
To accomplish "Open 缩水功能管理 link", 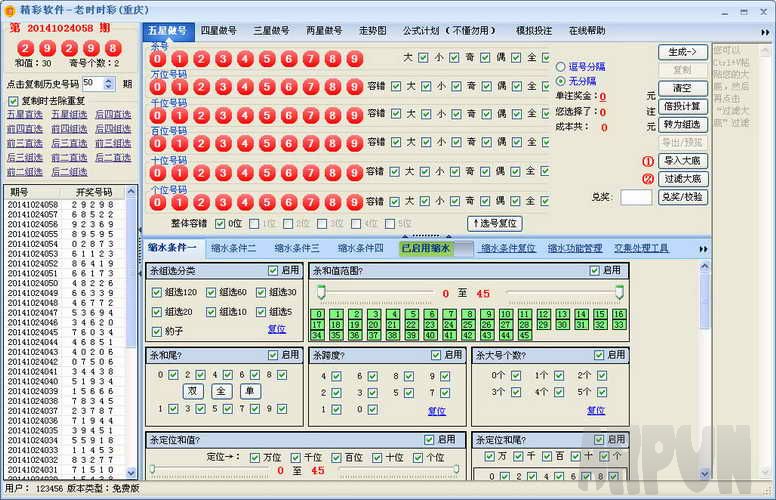I will tap(575, 249).
